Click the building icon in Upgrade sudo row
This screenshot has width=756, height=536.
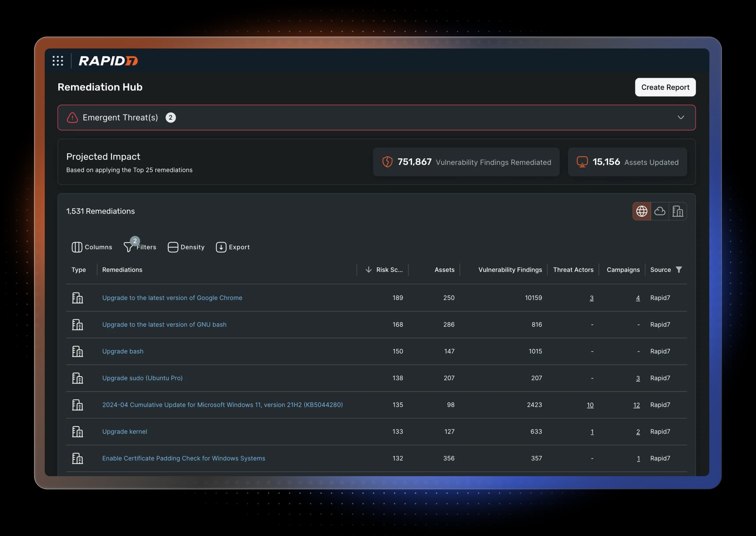point(77,378)
